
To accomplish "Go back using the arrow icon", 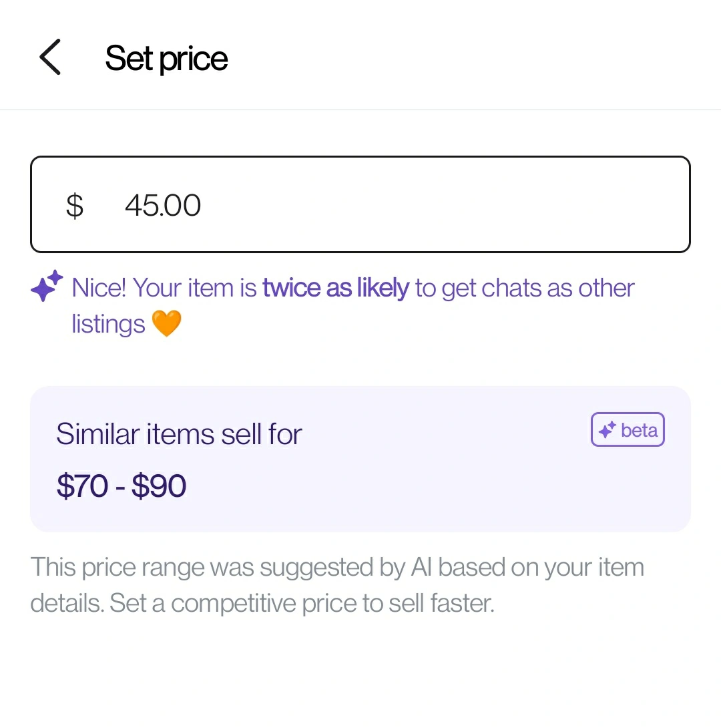I will click(50, 57).
